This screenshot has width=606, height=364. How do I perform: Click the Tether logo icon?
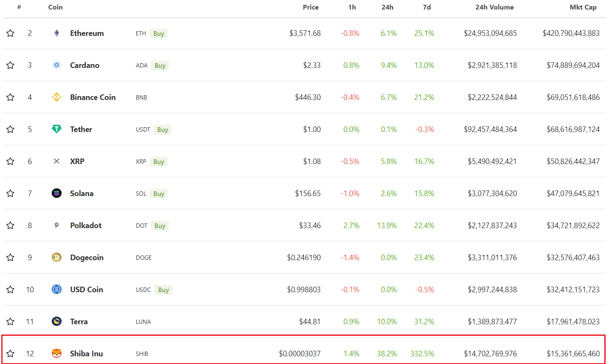(x=56, y=129)
